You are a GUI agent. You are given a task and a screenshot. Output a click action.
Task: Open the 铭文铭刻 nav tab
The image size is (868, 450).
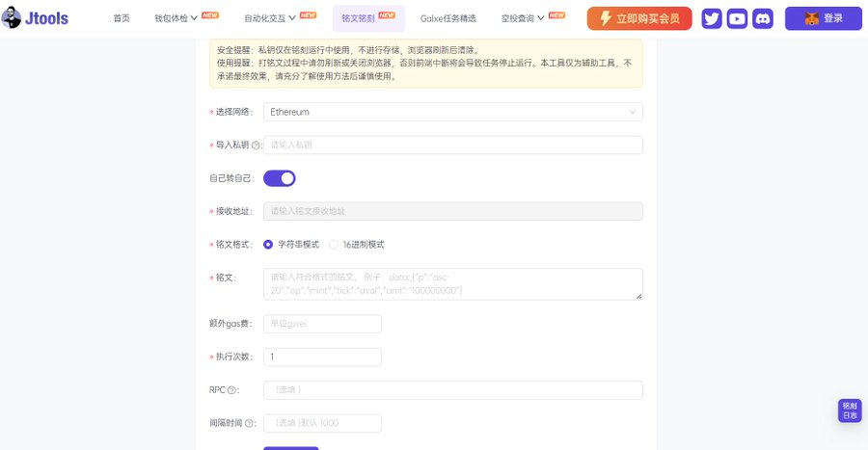point(368,18)
